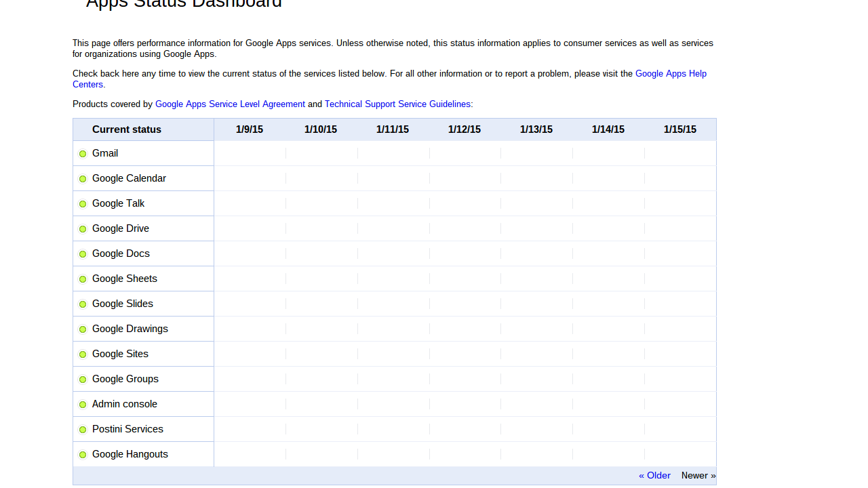Select the Google Calendar row label
Screen dimensions: 868x488
click(129, 178)
